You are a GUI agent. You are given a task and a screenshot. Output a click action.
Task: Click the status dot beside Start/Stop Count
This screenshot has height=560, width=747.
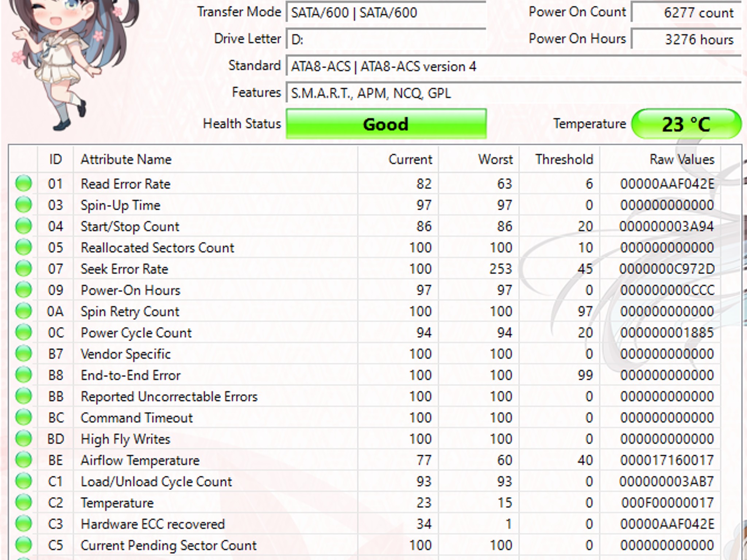point(24,226)
